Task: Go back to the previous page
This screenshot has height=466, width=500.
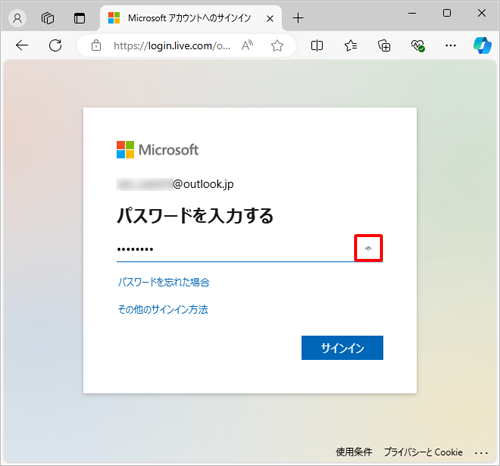Action: point(22,45)
